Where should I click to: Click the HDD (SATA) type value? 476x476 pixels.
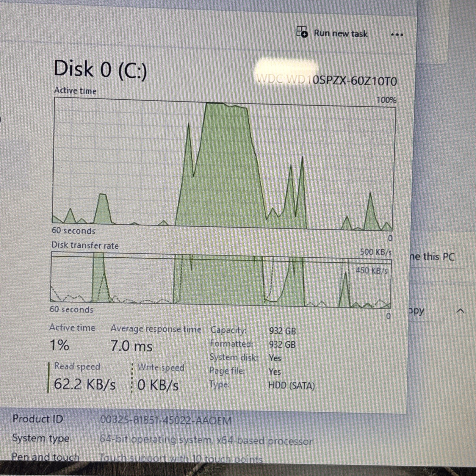click(291, 386)
